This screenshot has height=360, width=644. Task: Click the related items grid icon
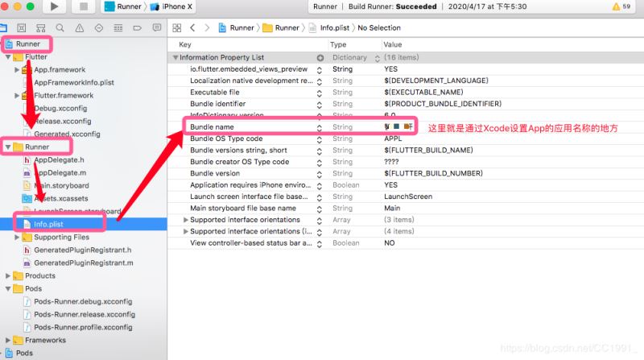tap(175, 27)
